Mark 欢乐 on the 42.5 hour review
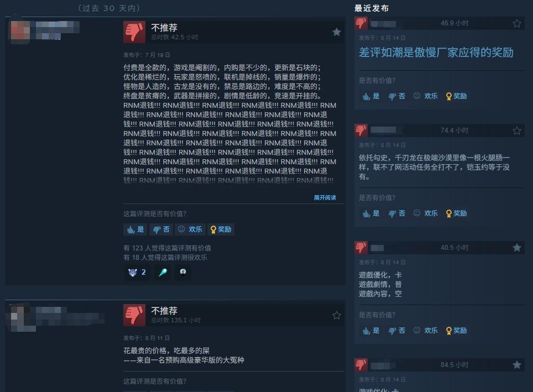 point(190,229)
